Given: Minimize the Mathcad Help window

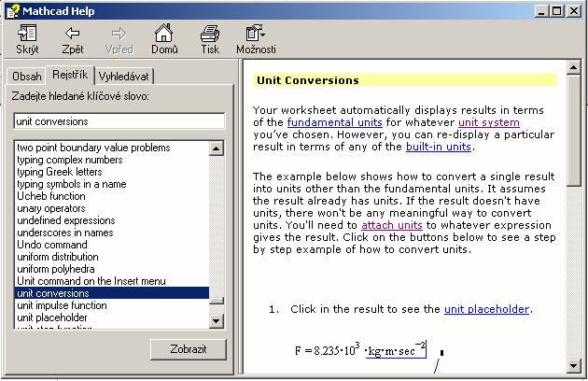Looking at the screenshot, I should 541,11.
